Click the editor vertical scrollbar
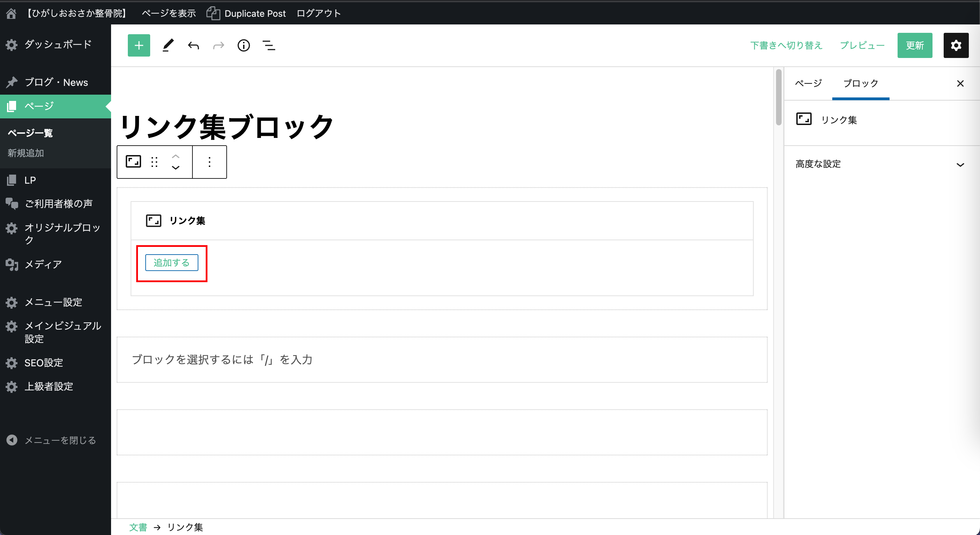This screenshot has height=535, width=980. pyautogui.click(x=778, y=97)
